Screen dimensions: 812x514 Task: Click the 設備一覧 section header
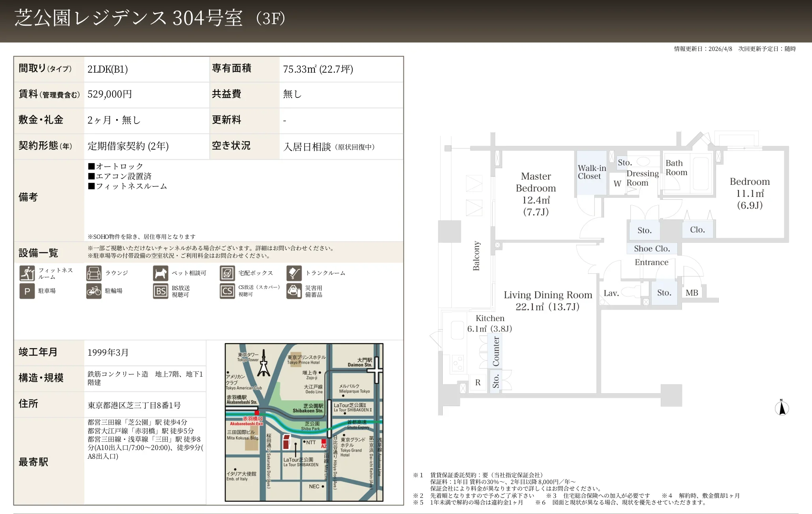tap(38, 253)
